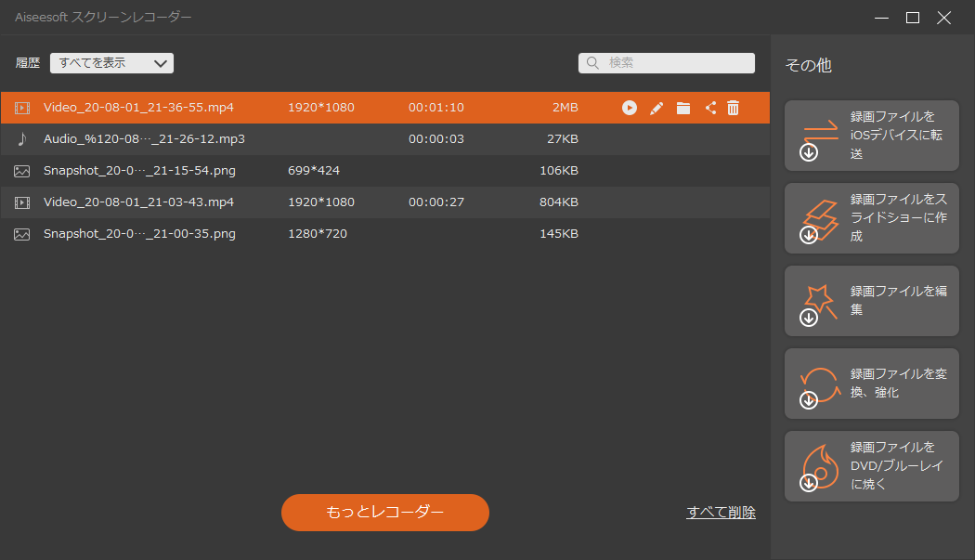Expand the 履歴 filter dropdown
The image size is (975, 560).
111,63
